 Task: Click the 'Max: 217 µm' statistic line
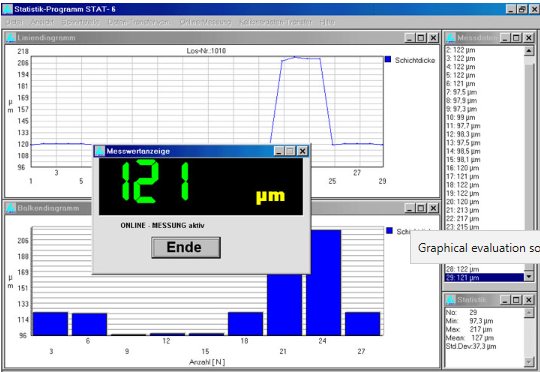point(469,329)
